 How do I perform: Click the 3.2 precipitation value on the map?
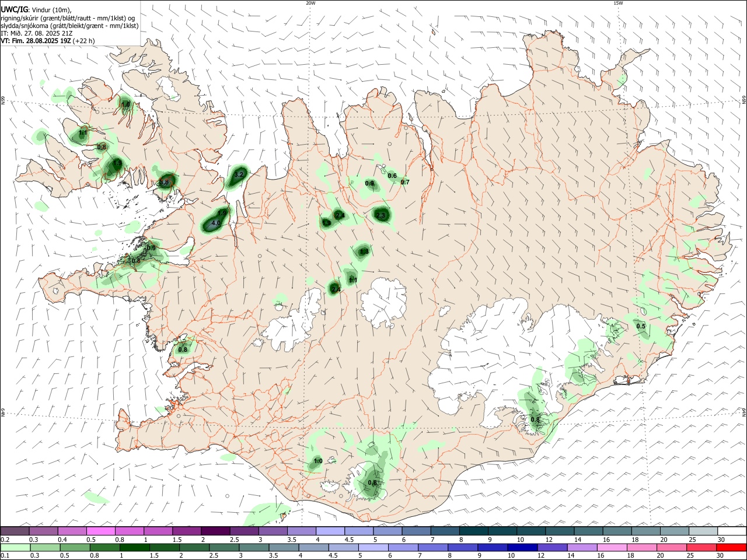tap(239, 174)
